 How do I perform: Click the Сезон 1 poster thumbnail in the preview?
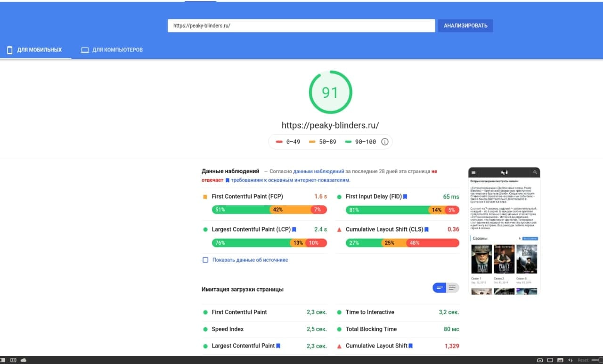pos(481,259)
